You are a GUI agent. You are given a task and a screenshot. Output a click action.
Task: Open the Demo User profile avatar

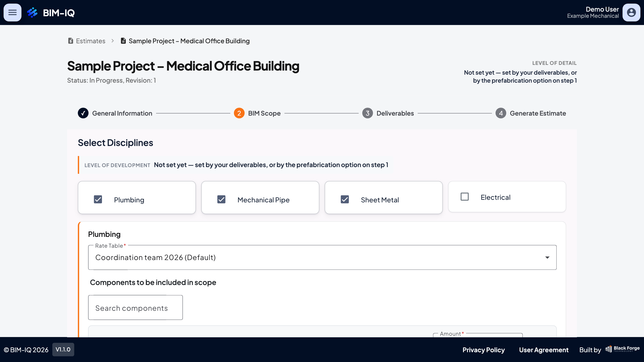pos(631,12)
